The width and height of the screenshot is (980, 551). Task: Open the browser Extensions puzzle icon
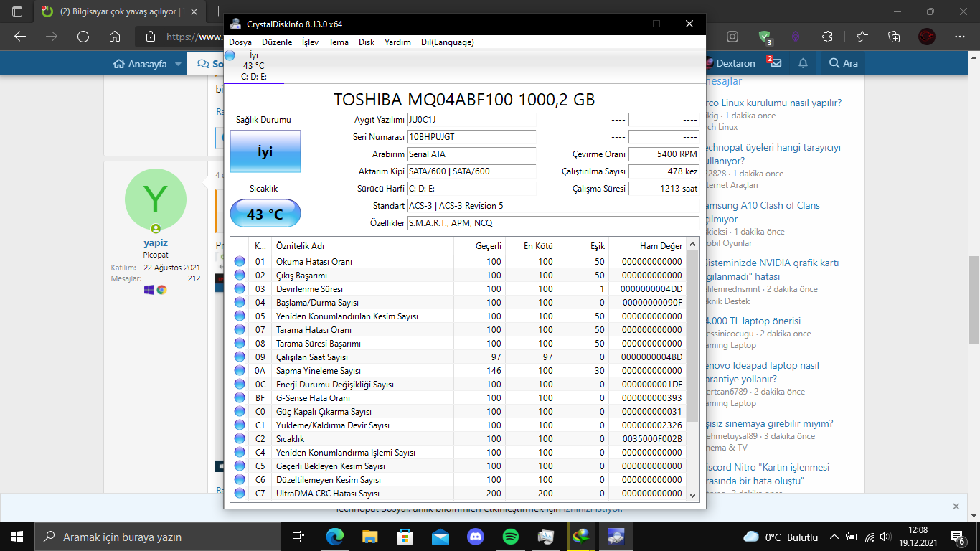(x=827, y=37)
